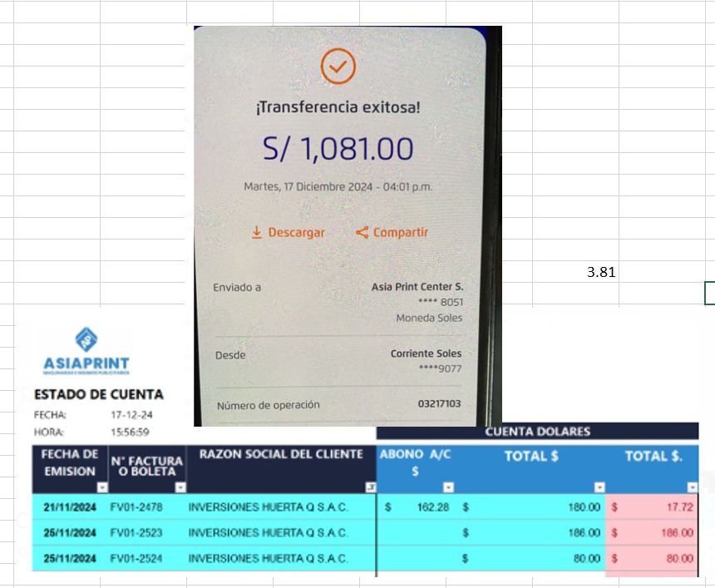Open the FECHA DE EMISION filter dropdown
The width and height of the screenshot is (715, 588).
[x=102, y=487]
